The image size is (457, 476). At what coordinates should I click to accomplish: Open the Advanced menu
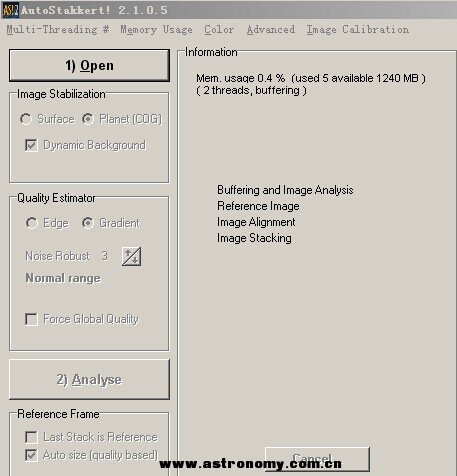(271, 30)
